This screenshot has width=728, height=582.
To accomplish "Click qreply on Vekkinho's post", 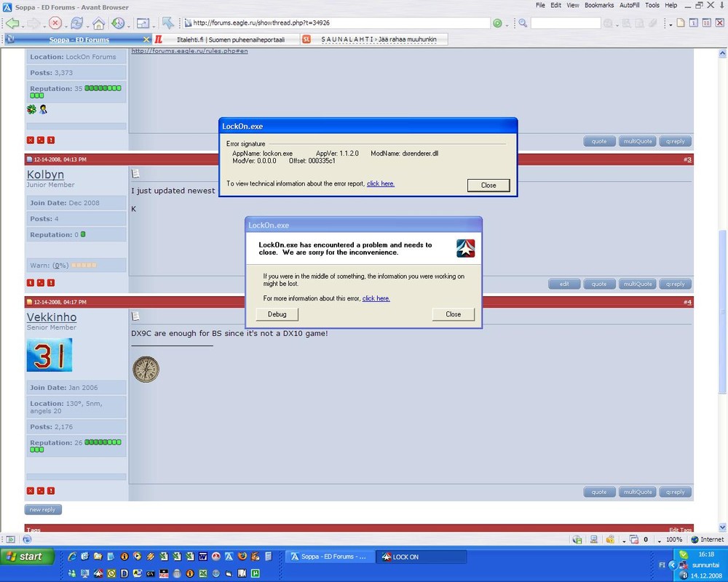I will click(x=675, y=492).
